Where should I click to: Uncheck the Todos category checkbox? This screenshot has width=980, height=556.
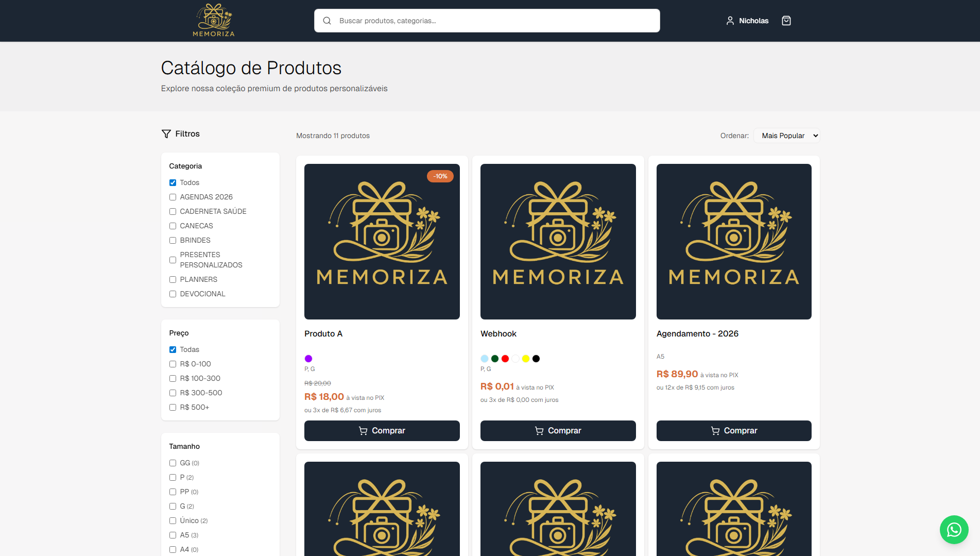(x=173, y=182)
